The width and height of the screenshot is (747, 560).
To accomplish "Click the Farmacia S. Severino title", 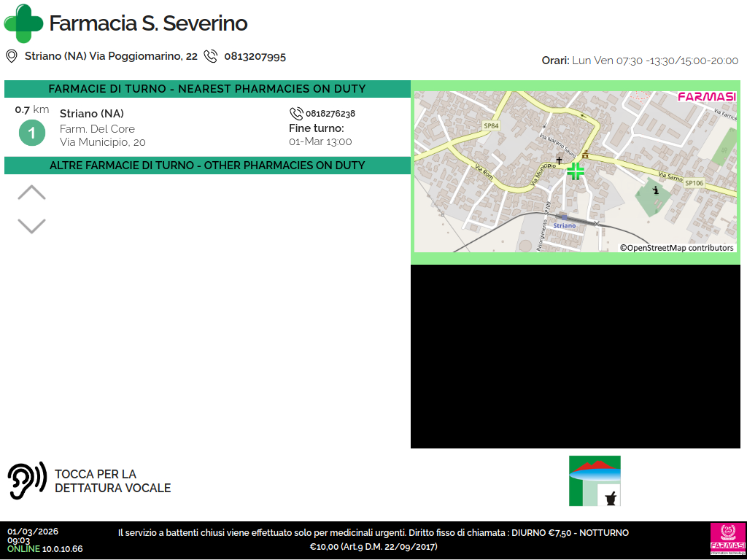I will pyautogui.click(x=148, y=23).
